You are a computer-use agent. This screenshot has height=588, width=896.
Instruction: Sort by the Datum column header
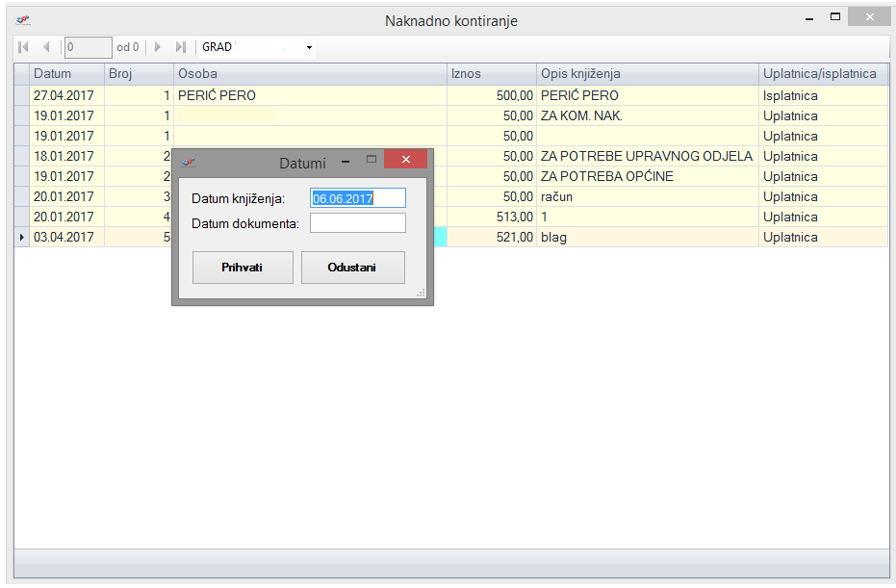coord(65,74)
